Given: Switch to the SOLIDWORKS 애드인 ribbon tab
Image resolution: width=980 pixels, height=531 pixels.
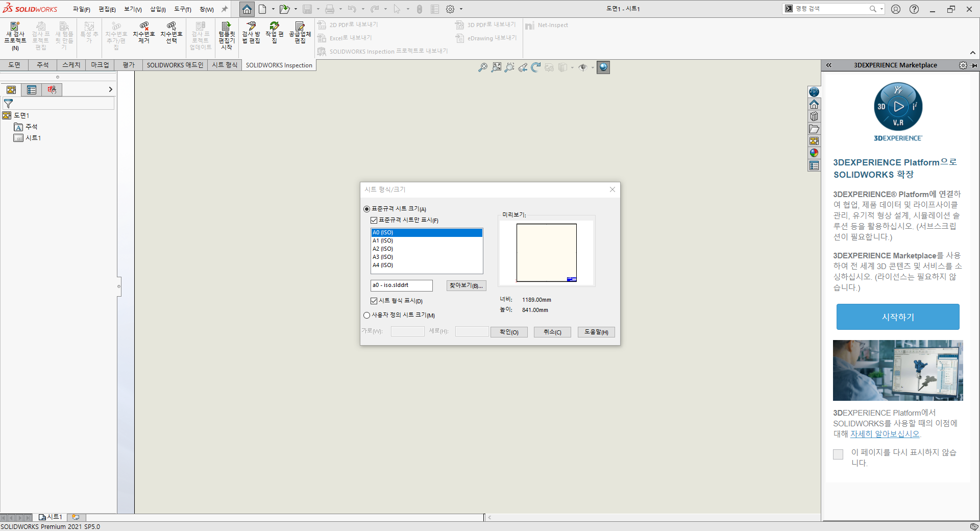Looking at the screenshot, I should tap(175, 65).
